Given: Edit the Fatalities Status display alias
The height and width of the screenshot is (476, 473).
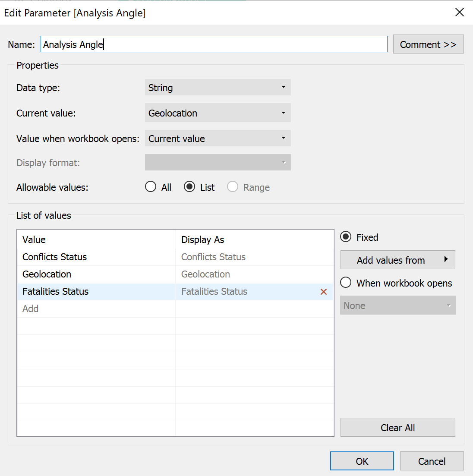Looking at the screenshot, I should click(214, 292).
